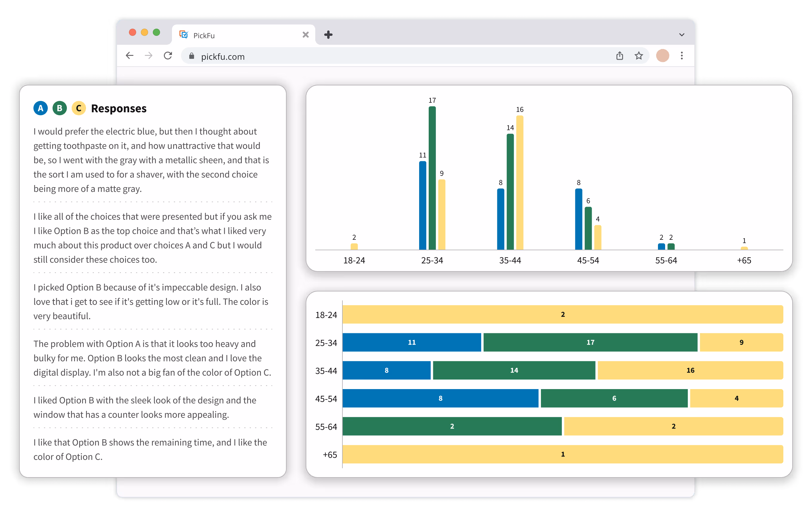The width and height of the screenshot is (812, 516).
Task: Click the blue 11 segment in 25-34 row
Action: [411, 342]
